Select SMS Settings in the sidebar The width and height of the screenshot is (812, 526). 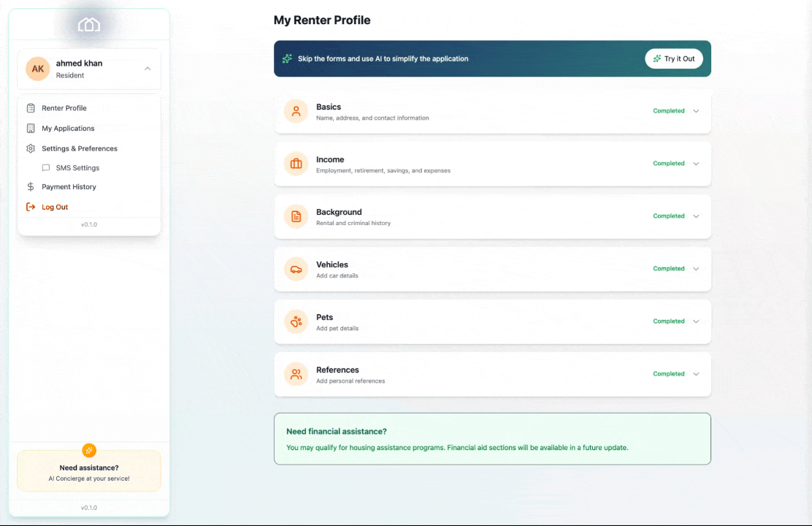77,167
